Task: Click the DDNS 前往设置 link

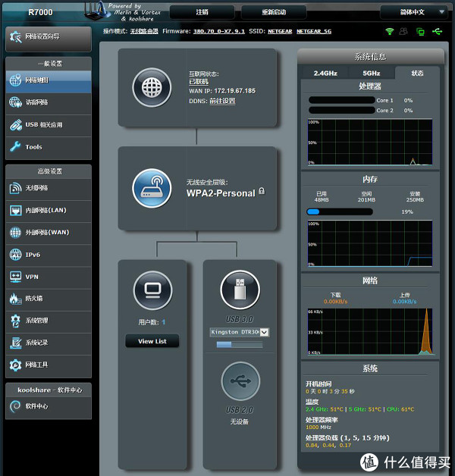Action: [x=222, y=101]
